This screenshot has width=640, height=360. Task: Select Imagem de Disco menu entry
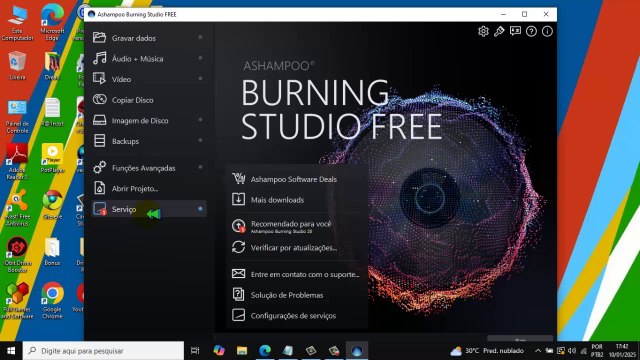point(149,120)
